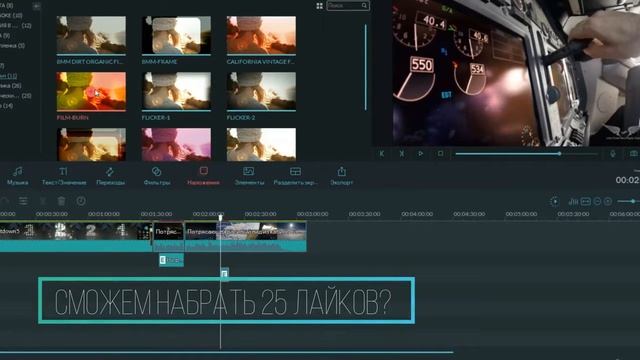Open the audio mixer icon

(x=573, y=201)
